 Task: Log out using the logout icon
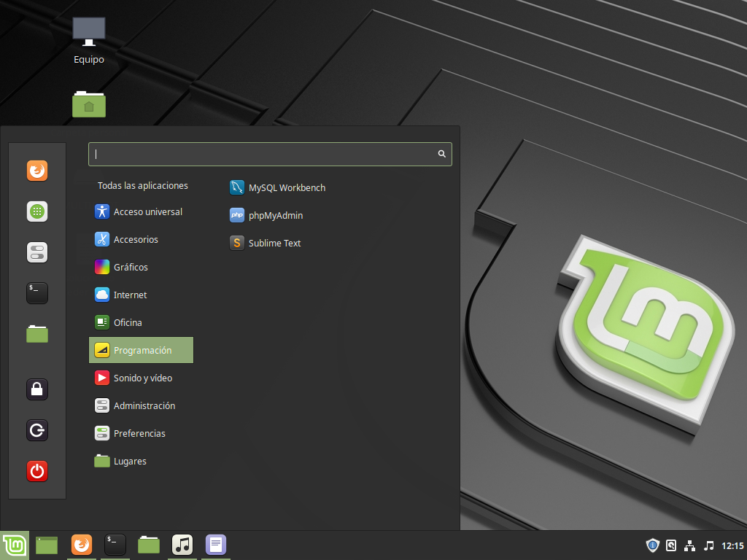pyautogui.click(x=37, y=430)
